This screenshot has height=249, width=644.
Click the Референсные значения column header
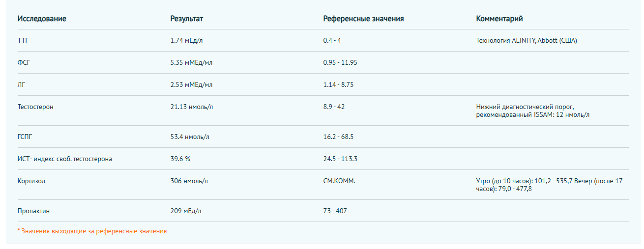(x=363, y=19)
